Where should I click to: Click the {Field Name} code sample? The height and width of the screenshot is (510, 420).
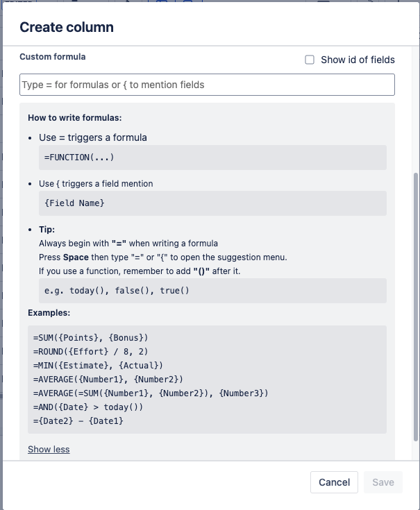click(x=74, y=203)
